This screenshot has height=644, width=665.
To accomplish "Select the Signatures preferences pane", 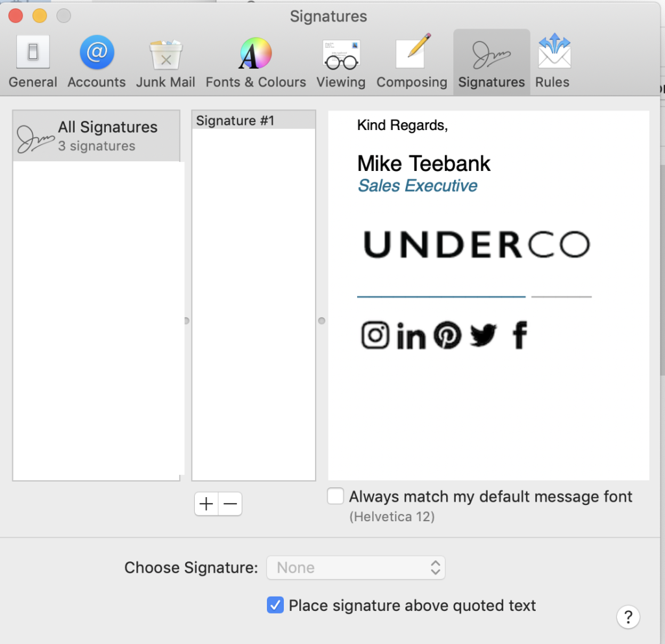I will (492, 62).
